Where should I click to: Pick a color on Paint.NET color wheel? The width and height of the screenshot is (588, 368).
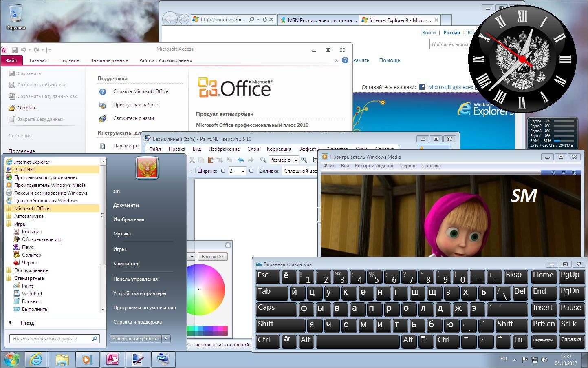205,290
